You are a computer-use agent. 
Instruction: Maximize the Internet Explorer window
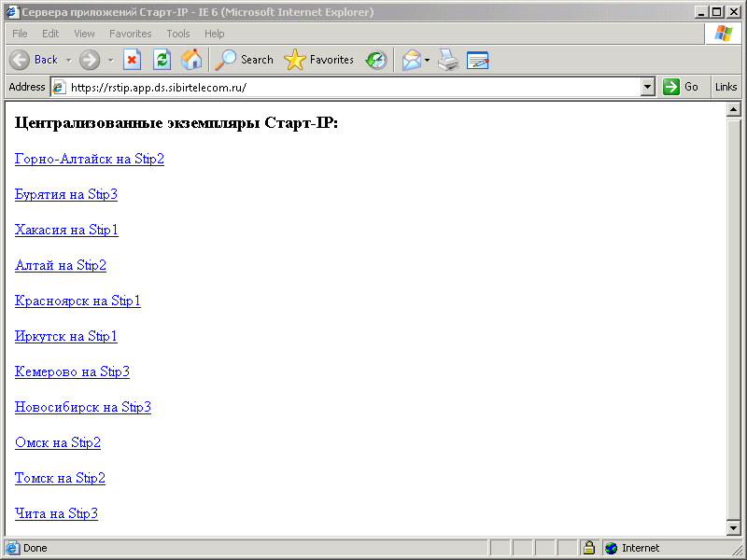[716, 12]
